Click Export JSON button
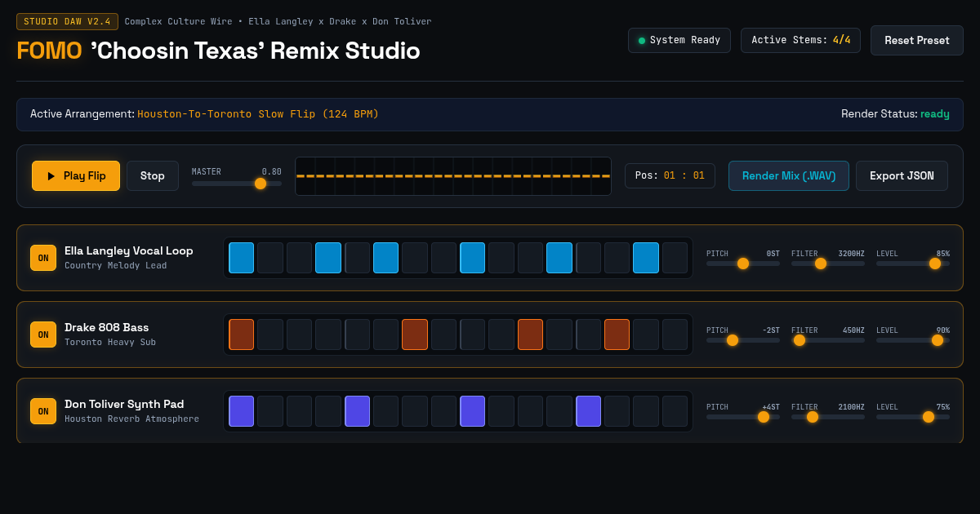The height and width of the screenshot is (514, 980). (902, 175)
